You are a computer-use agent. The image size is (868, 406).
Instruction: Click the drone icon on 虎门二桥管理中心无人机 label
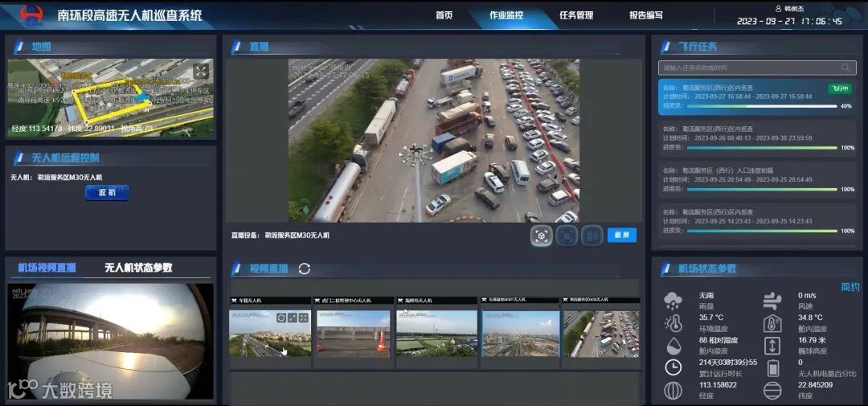(317, 300)
